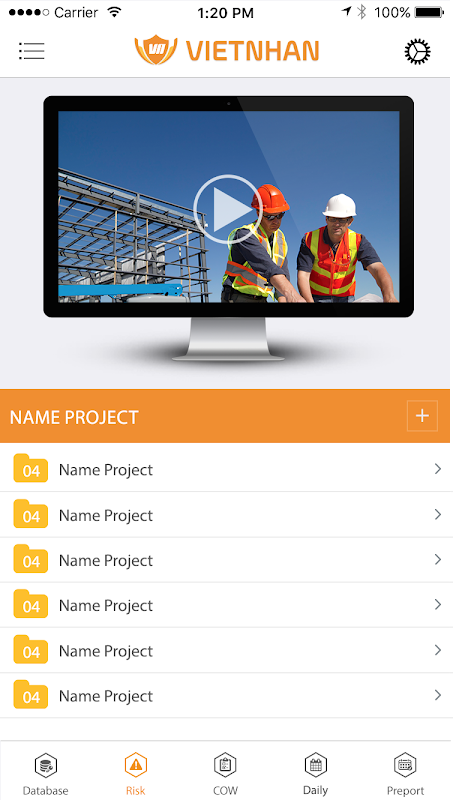
Task: Open the COW clipboard tab icon
Action: (x=225, y=765)
